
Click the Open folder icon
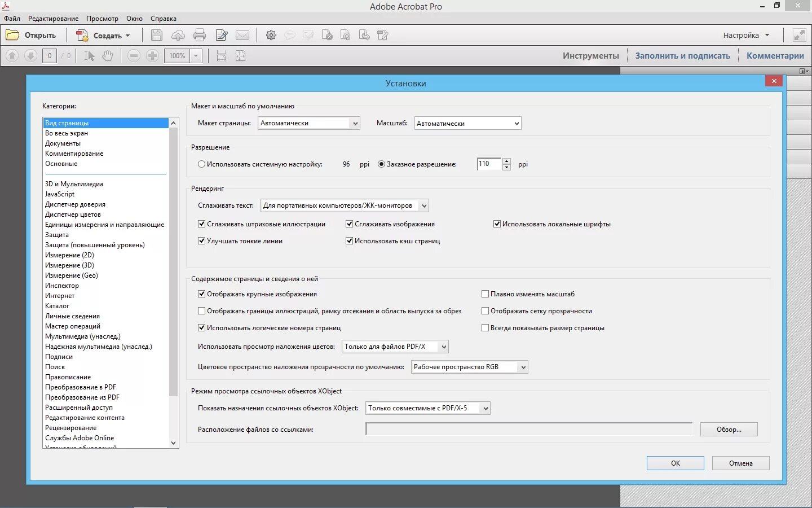tap(12, 35)
